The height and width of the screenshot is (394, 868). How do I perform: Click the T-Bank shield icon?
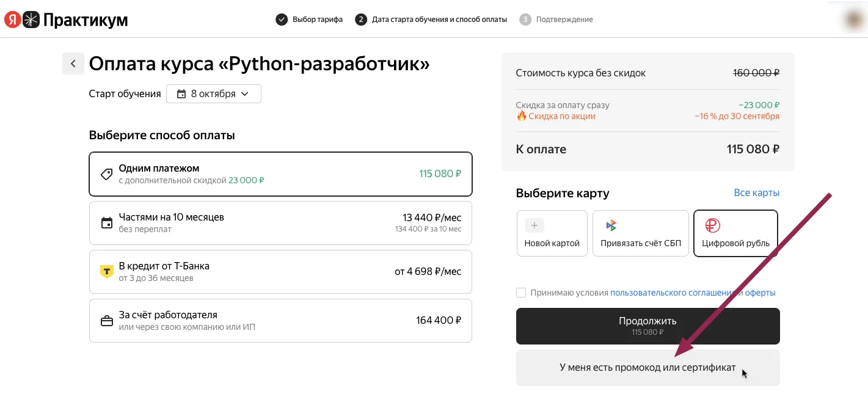(x=106, y=272)
